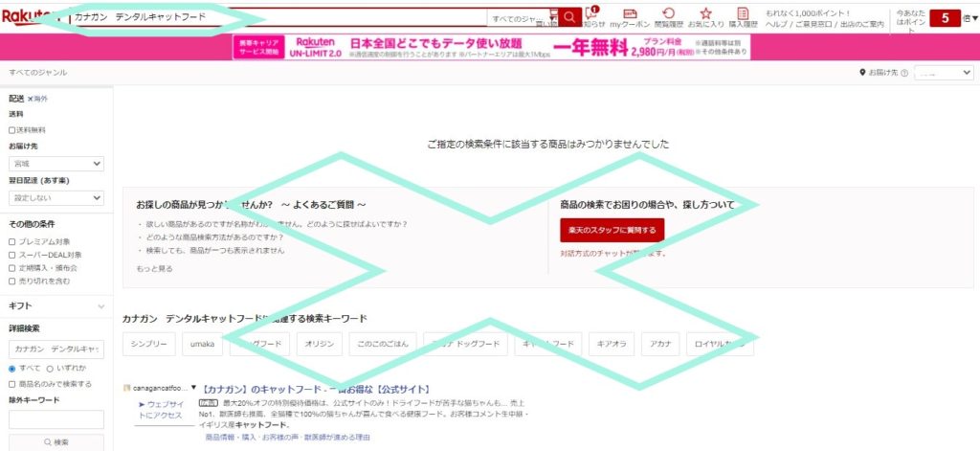The image size is (980, 451).
Task: Tick the 売り切れを含む checkbox
Action: click(12, 282)
